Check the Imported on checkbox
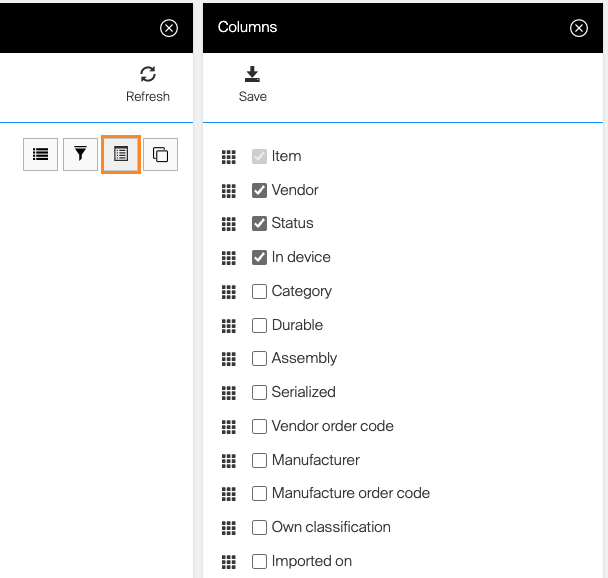This screenshot has height=578, width=608. (x=259, y=561)
